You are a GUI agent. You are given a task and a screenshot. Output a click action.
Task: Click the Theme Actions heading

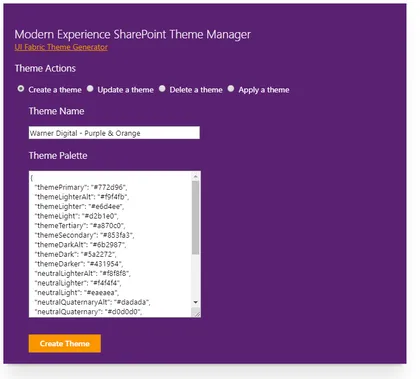click(45, 68)
